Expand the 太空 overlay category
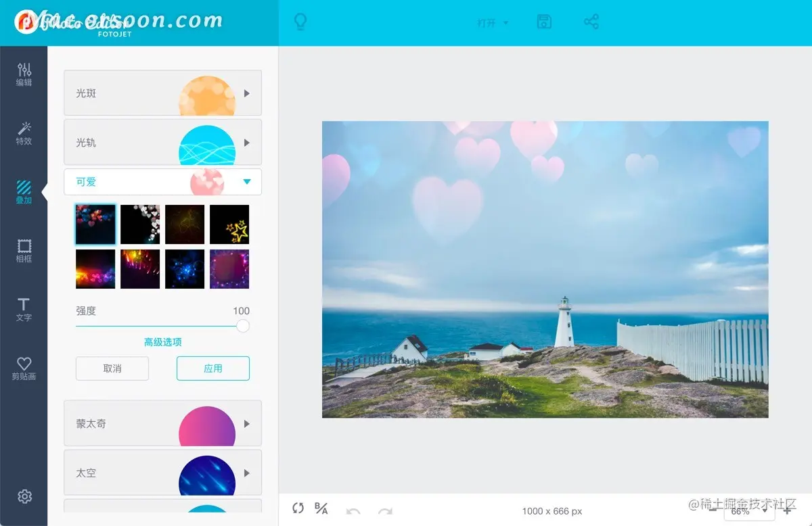Viewport: 812px width, 526px height. tap(162, 473)
